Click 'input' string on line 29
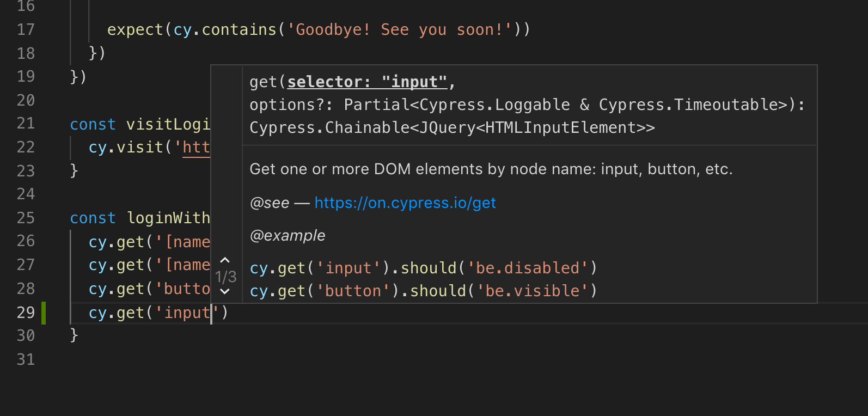868x416 pixels. click(187, 313)
